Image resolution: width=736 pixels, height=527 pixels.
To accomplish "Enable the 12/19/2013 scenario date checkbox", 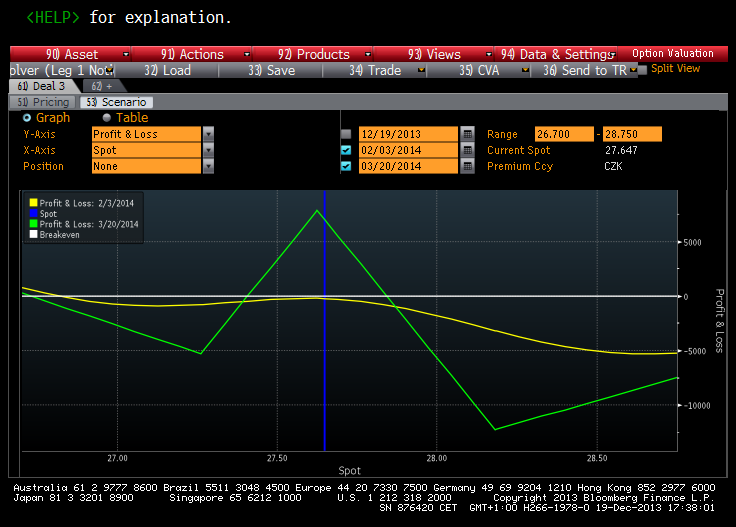I will pyautogui.click(x=346, y=134).
